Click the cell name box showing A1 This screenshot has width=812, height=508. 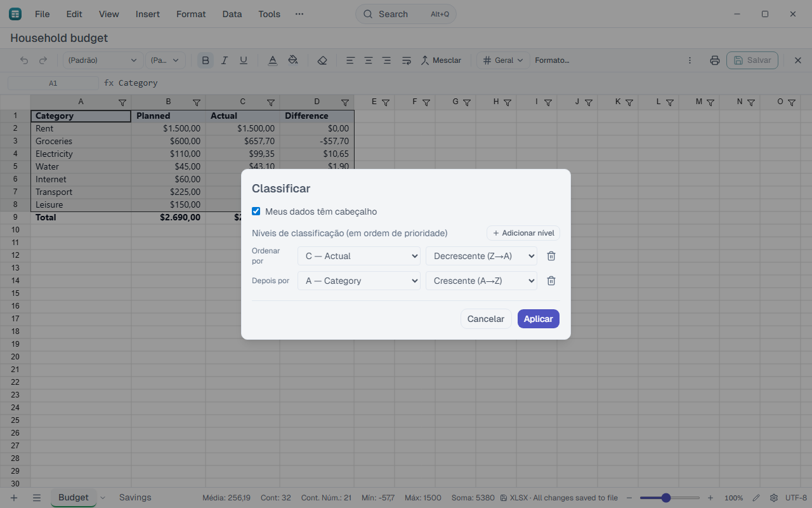53,83
